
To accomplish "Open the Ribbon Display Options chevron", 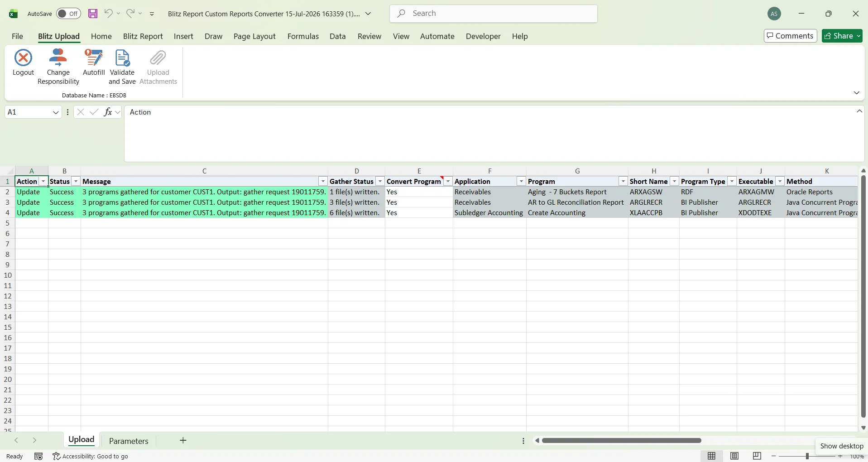I will coord(856,92).
